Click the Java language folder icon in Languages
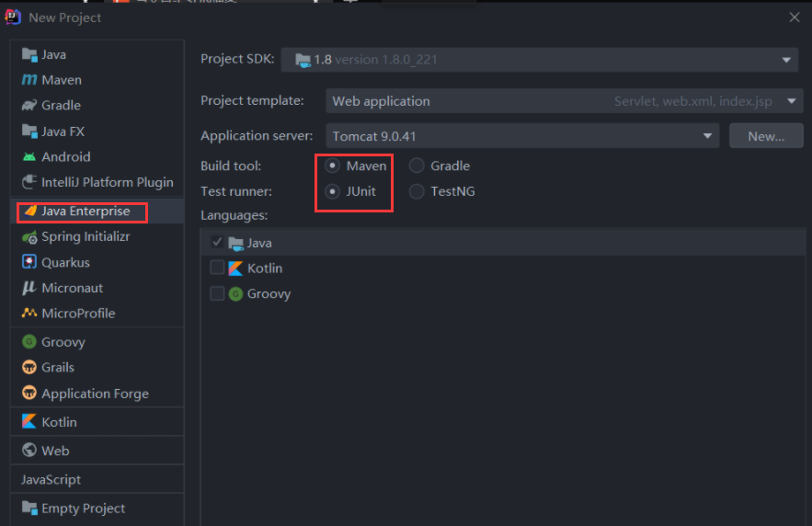The height and width of the screenshot is (526, 812). pyautogui.click(x=236, y=243)
